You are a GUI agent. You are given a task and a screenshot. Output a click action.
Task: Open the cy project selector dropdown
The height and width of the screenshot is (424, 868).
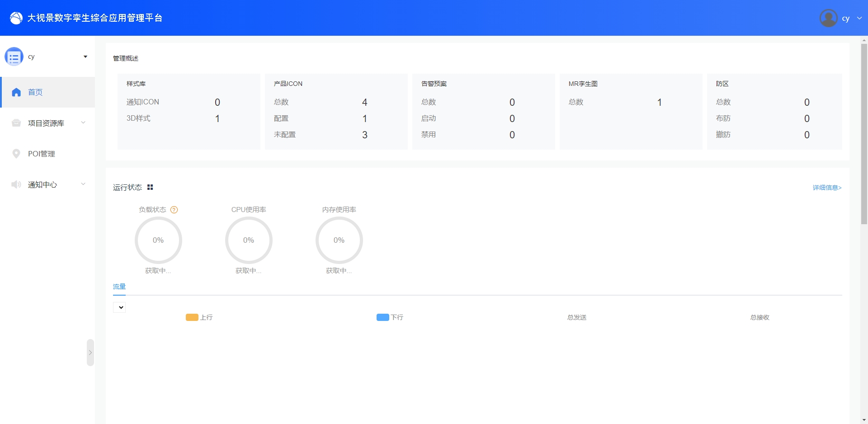pyautogui.click(x=85, y=57)
